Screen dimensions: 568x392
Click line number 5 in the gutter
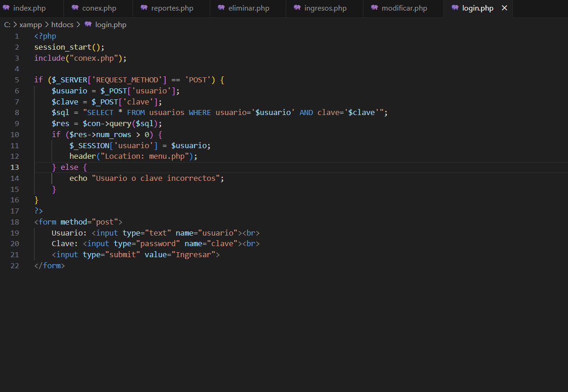coord(17,80)
